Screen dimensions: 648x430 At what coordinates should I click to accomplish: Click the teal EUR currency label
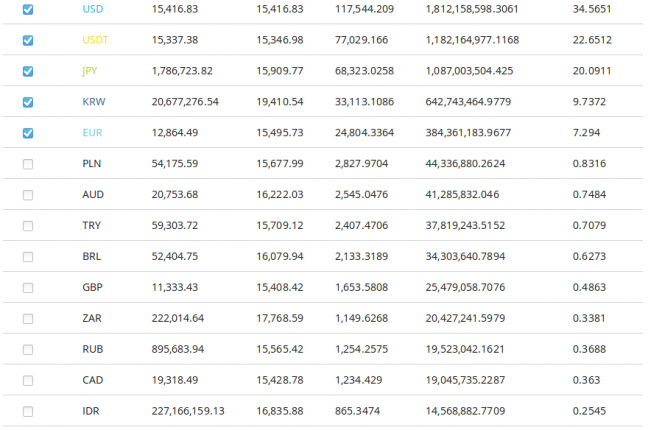(x=92, y=133)
